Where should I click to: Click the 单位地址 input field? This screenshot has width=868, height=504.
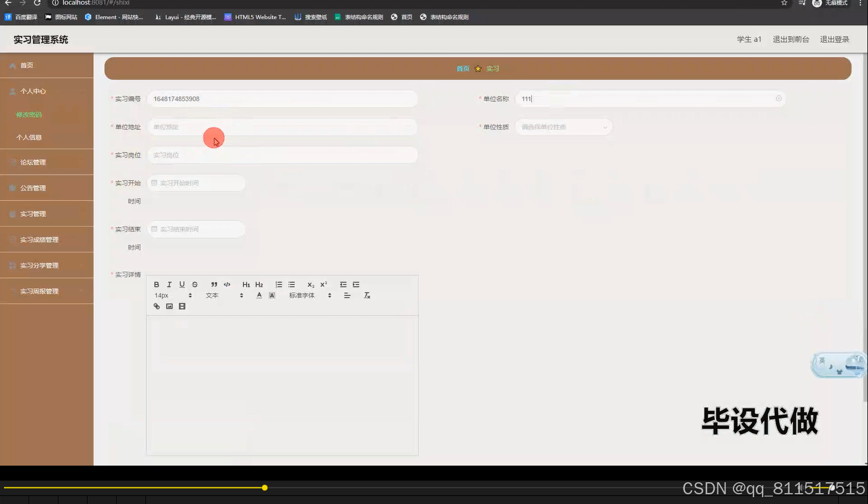click(282, 127)
